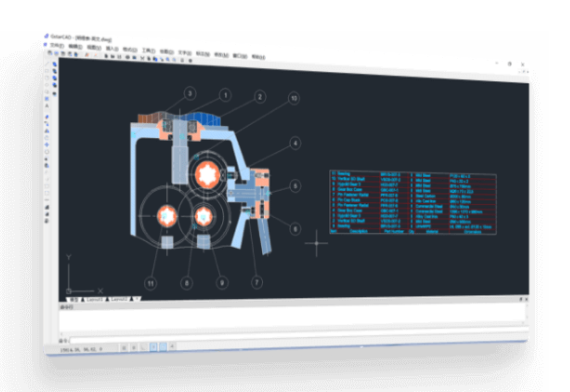Click the 'Part number' header in the parts table

point(394,231)
